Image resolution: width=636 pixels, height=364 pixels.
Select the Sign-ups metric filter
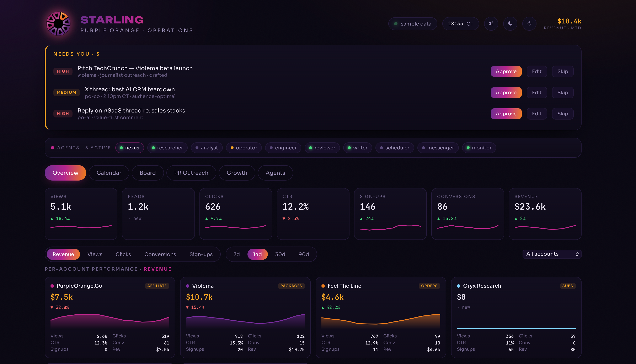coord(201,254)
